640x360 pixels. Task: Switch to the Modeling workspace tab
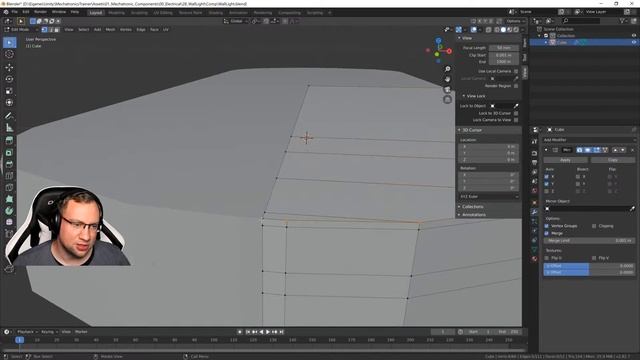116,13
